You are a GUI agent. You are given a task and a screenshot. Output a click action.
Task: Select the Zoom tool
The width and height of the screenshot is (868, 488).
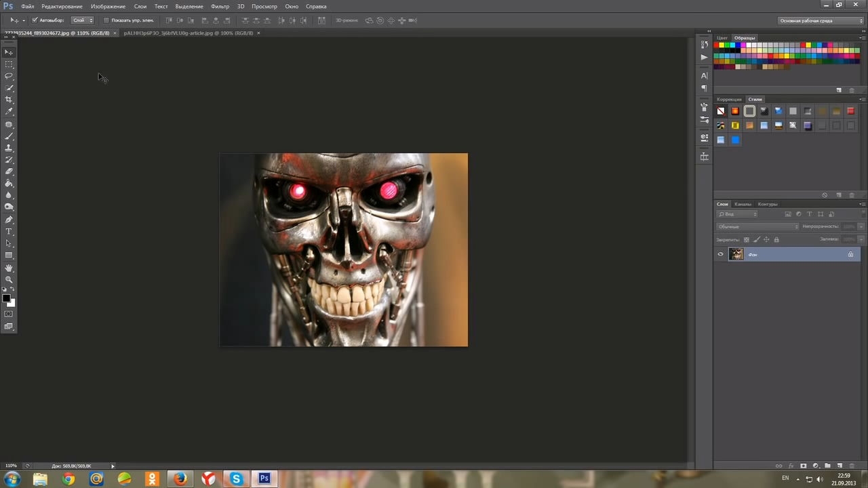pos(9,280)
